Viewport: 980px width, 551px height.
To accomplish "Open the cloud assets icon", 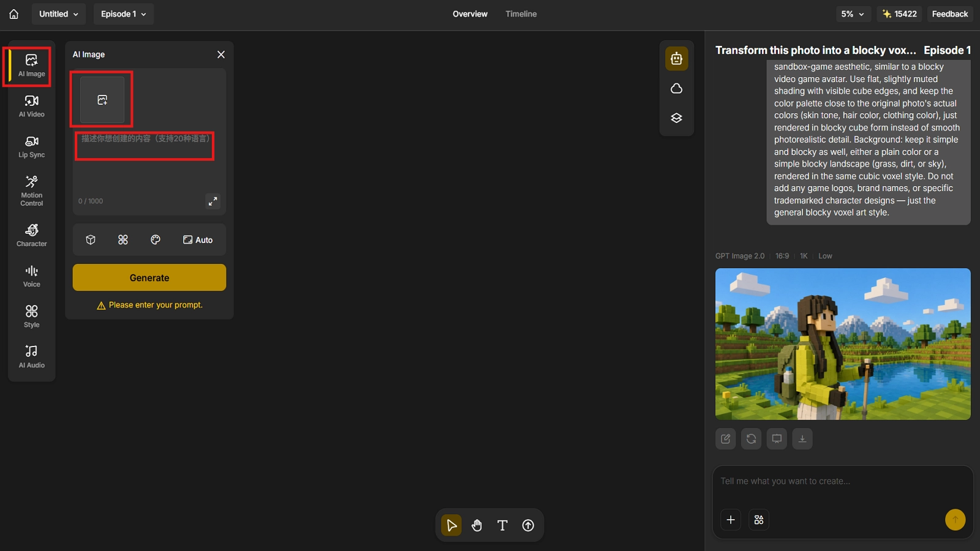I will pyautogui.click(x=676, y=89).
